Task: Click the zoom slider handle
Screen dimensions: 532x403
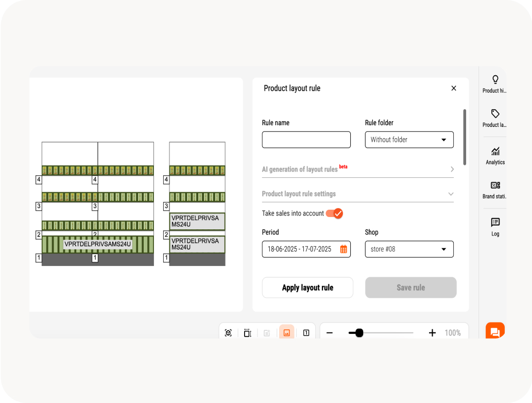Action: [x=359, y=333]
